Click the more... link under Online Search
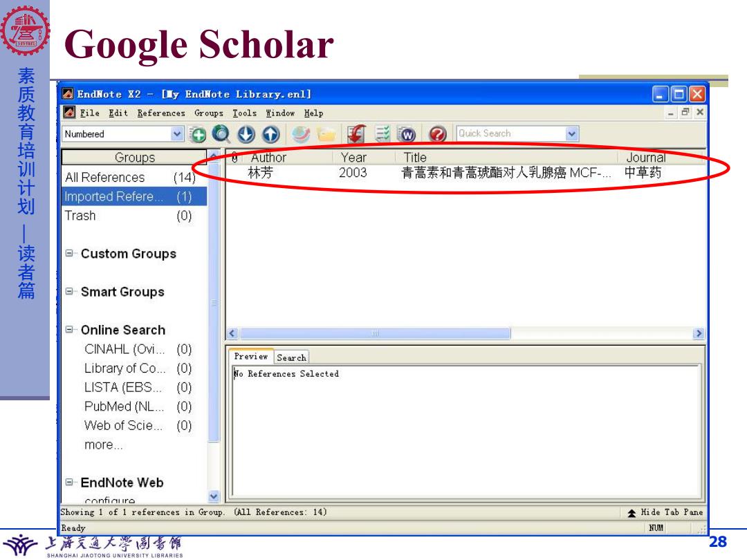Screen dimensions: 747x560 [x=103, y=445]
